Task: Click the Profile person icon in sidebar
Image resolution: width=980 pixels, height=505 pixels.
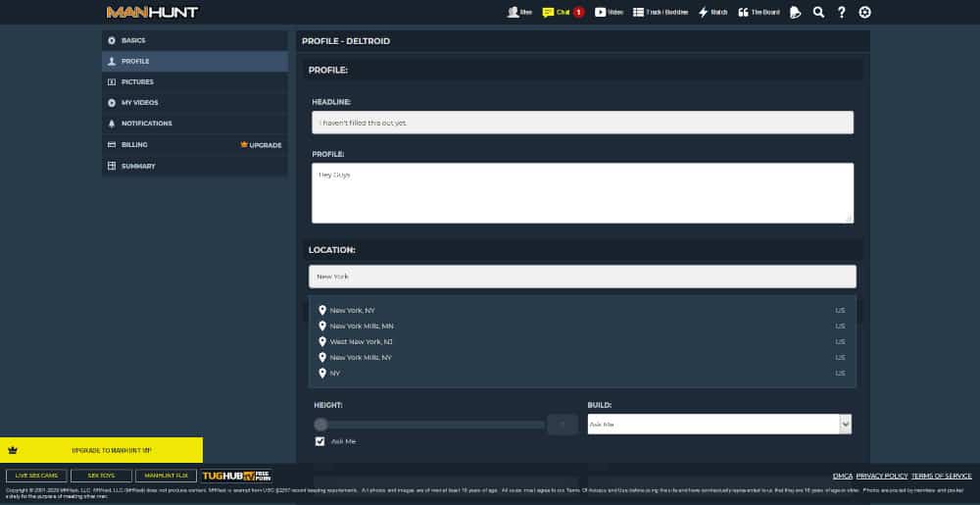Action: pos(112,61)
